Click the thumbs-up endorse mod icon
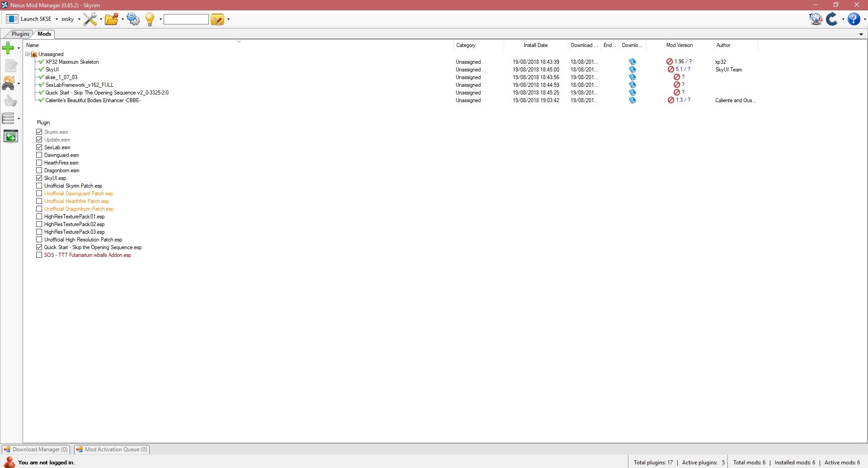Screen dimensions: 868x468 (10, 101)
